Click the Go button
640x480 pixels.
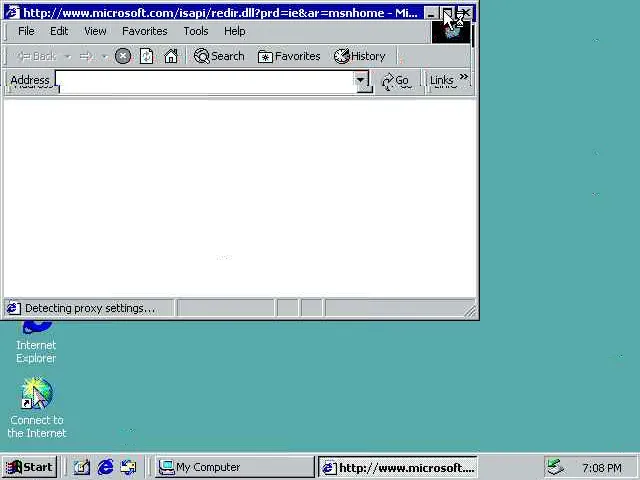(x=395, y=81)
